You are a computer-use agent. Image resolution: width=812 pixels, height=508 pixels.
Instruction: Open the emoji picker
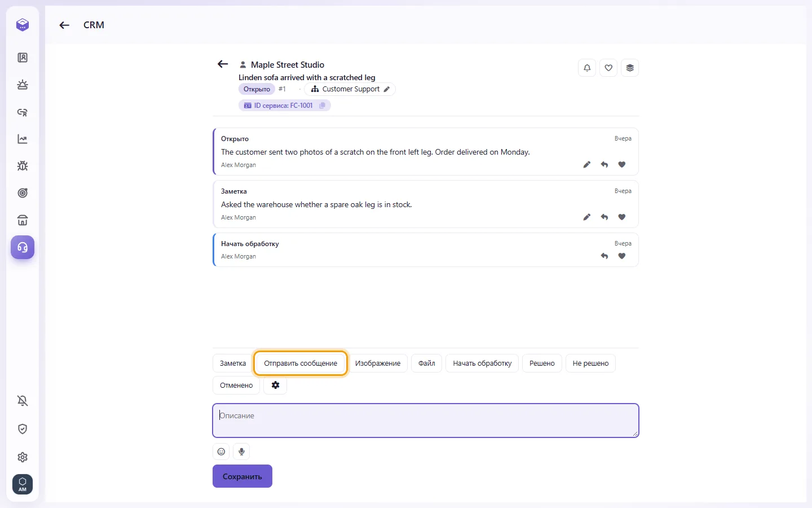click(x=221, y=452)
